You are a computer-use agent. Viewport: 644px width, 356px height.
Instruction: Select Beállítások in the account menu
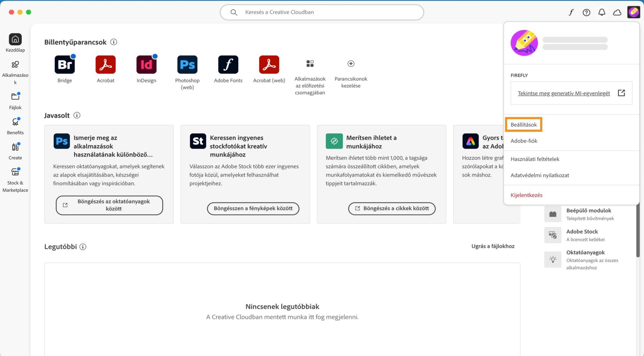coord(523,124)
